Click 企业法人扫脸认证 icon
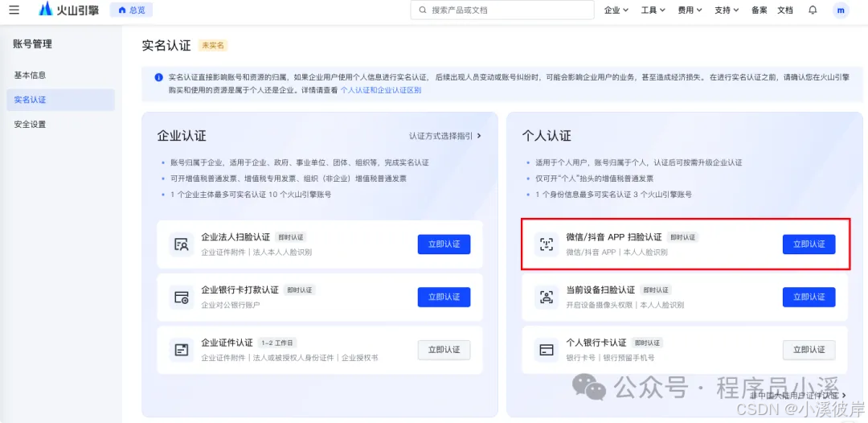868x423 pixels. click(182, 244)
